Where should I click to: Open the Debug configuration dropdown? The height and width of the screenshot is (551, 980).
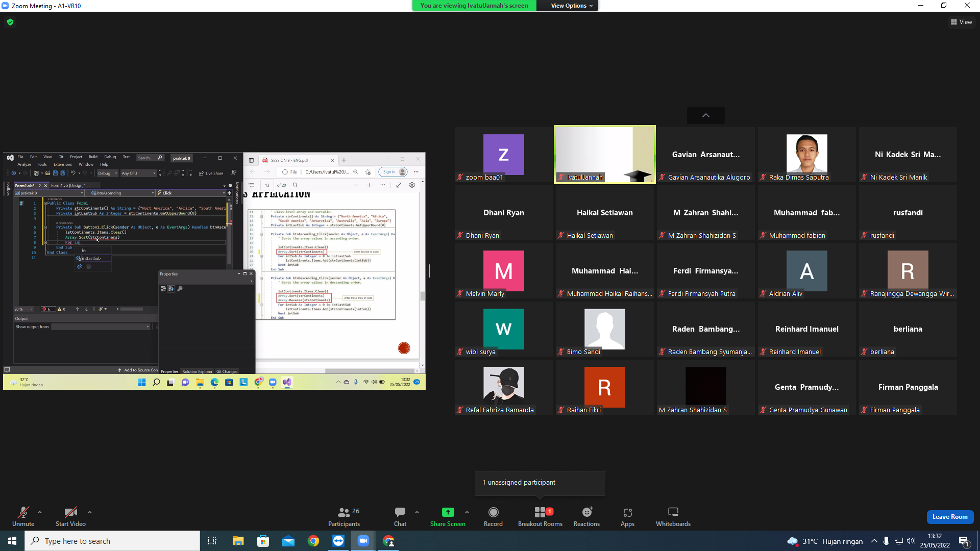click(108, 173)
